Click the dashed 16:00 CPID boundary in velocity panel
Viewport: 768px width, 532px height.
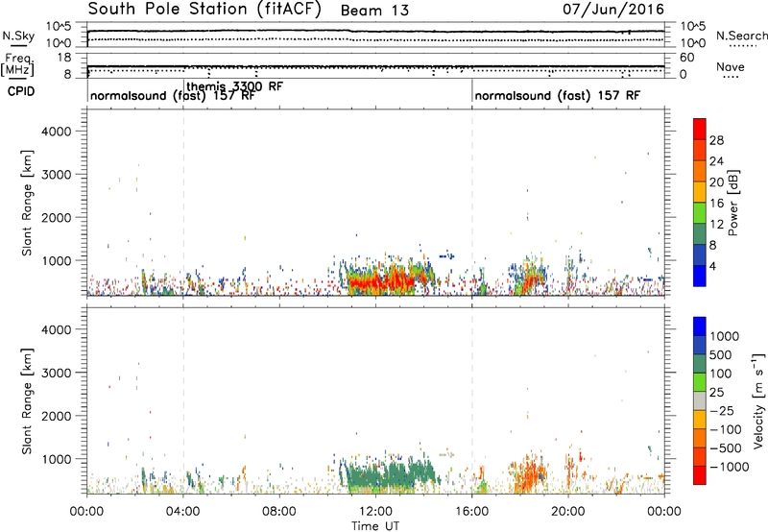coord(472,399)
